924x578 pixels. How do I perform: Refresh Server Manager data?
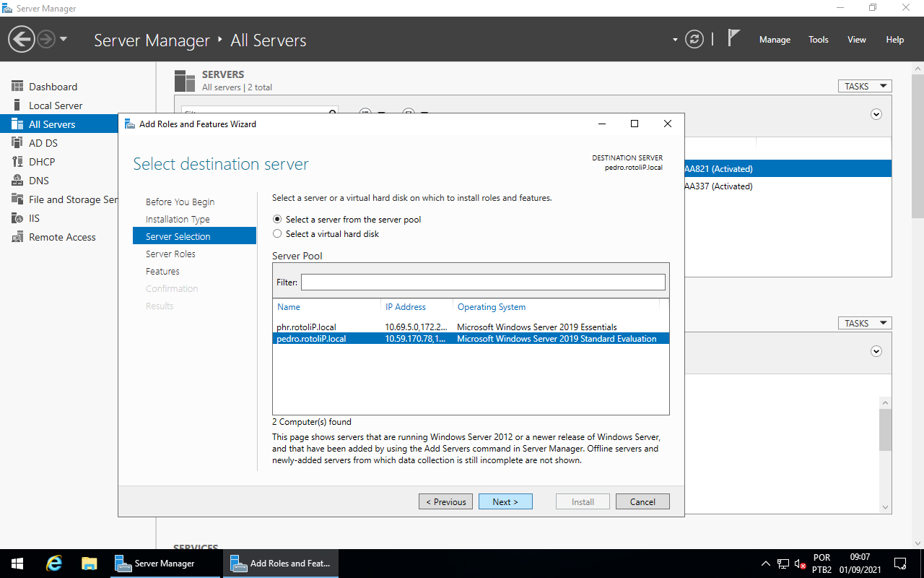pyautogui.click(x=694, y=39)
